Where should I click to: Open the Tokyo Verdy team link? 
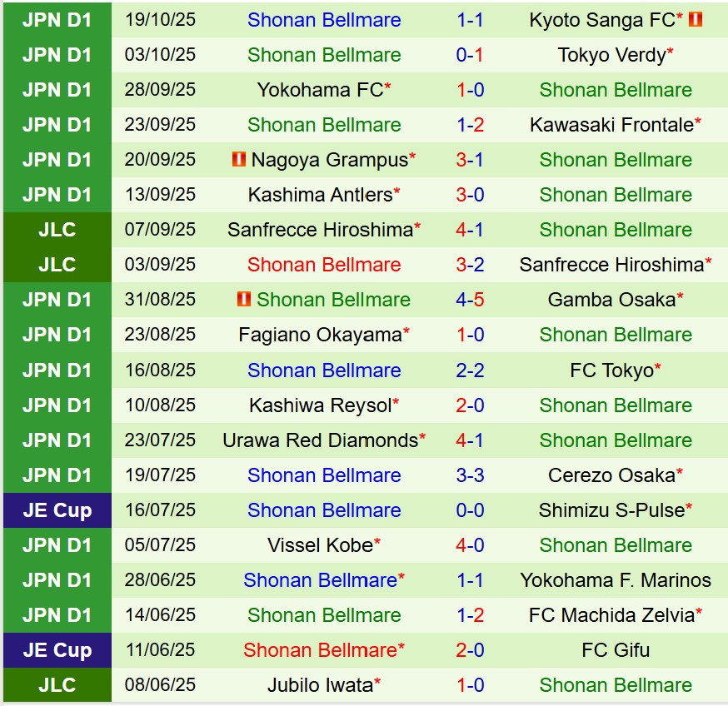tap(612, 55)
